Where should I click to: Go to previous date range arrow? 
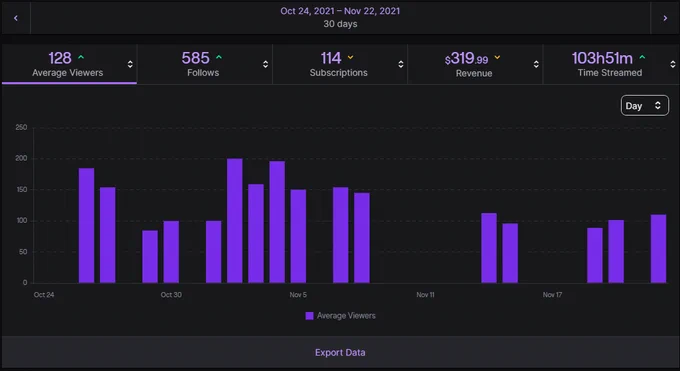[x=16, y=18]
